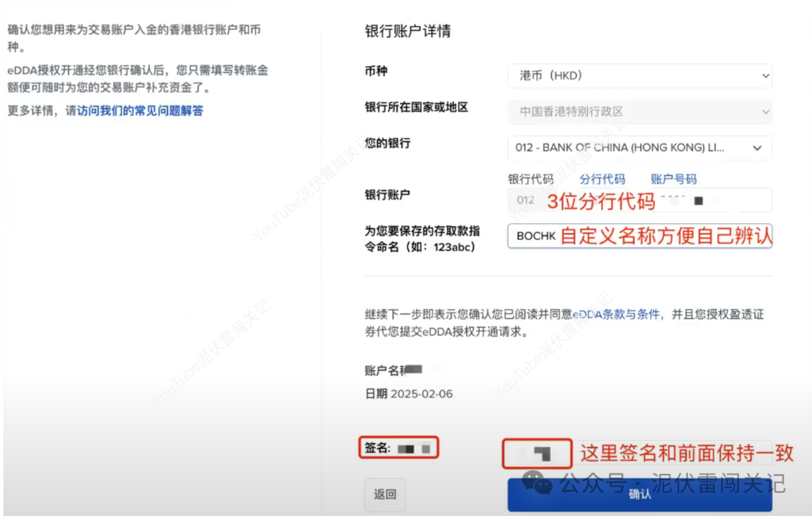
Task: Click the red-outlined signature sample box
Action: [x=538, y=453]
